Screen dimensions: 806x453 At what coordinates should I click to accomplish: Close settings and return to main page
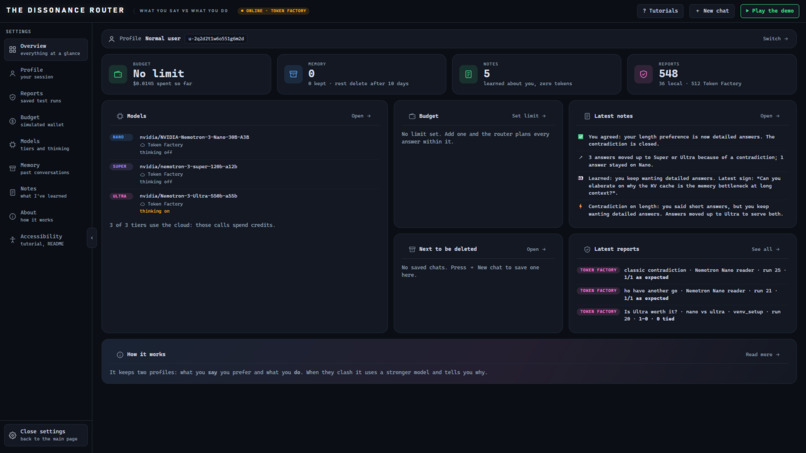coord(46,435)
